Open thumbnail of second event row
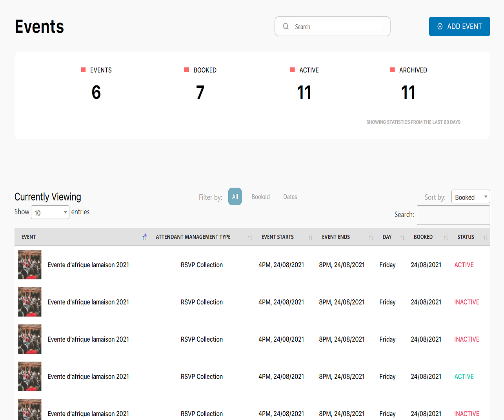The image size is (504, 420). pyautogui.click(x=30, y=302)
